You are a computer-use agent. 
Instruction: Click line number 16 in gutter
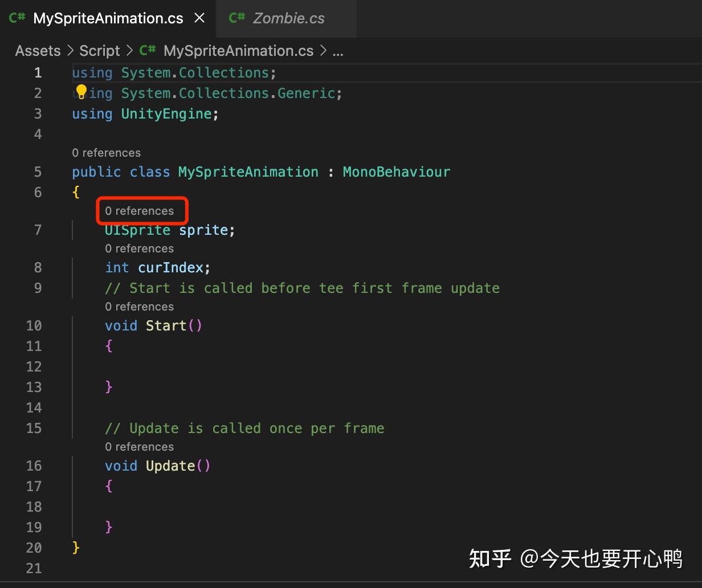(34, 466)
